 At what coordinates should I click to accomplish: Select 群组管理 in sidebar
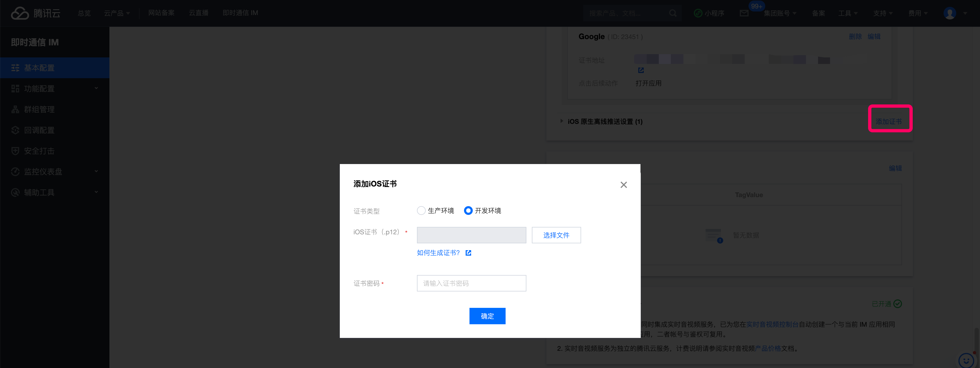coord(55,109)
